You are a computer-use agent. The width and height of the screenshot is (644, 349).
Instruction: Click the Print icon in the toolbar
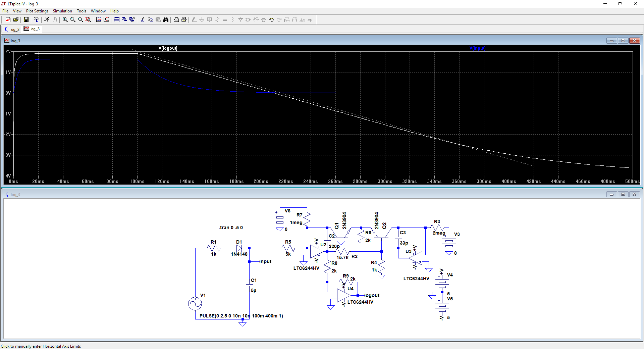point(184,20)
